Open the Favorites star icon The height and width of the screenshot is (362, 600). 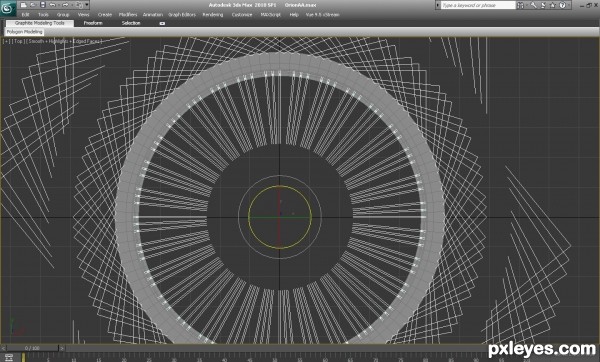pyautogui.click(x=553, y=5)
